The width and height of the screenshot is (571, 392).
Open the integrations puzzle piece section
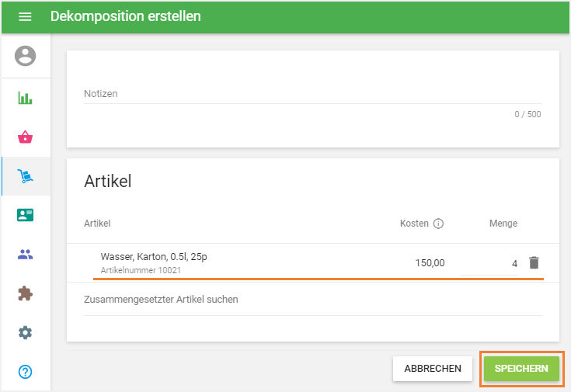pos(26,293)
